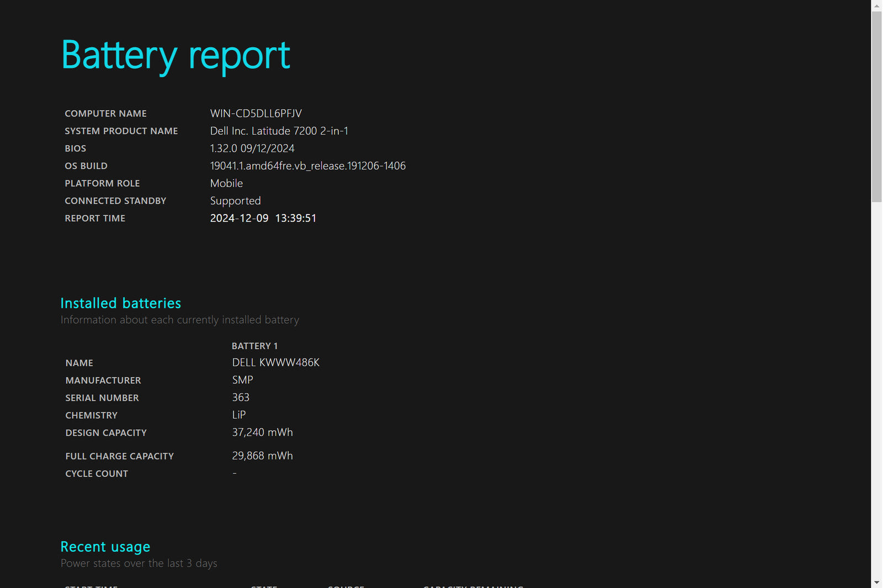Click the BATTERY 1 column header
Screen dimensions: 883x588
[254, 346]
